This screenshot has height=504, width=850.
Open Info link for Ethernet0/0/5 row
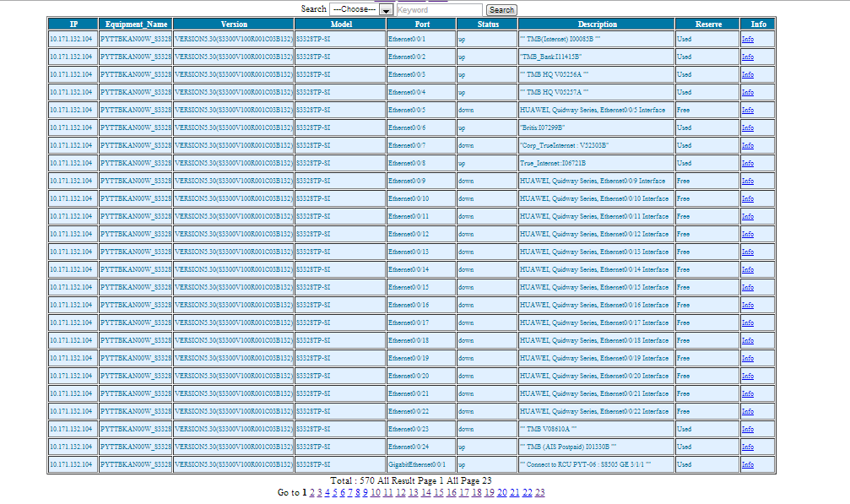(748, 110)
